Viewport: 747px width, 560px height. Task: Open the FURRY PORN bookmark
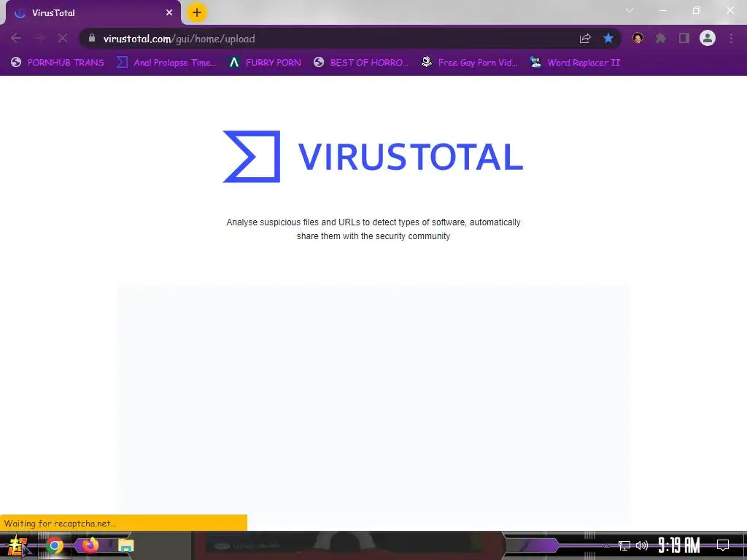click(265, 63)
